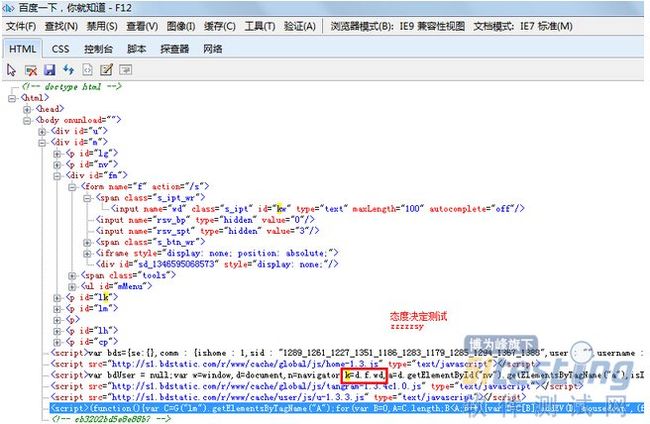Switch to the 脚本 tab
This screenshot has height=424, width=650.
point(136,49)
